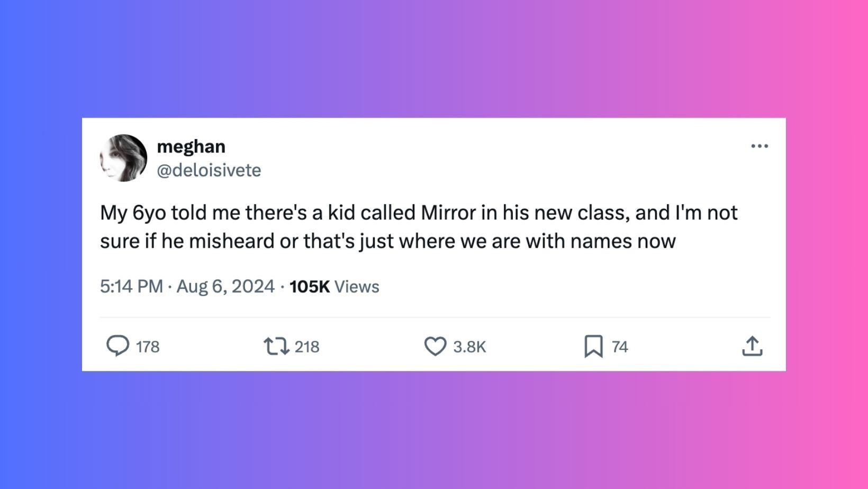Image resolution: width=868 pixels, height=489 pixels.
Task: Click the 218 reposts count
Action: pos(307,347)
